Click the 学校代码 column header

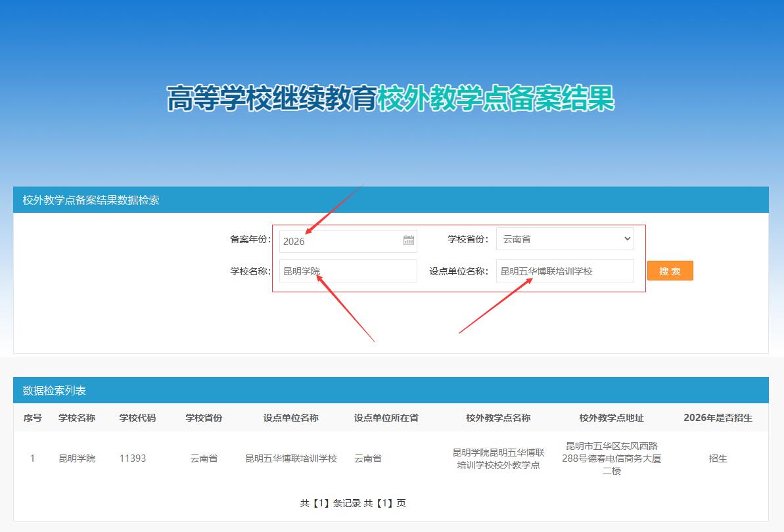(x=137, y=418)
